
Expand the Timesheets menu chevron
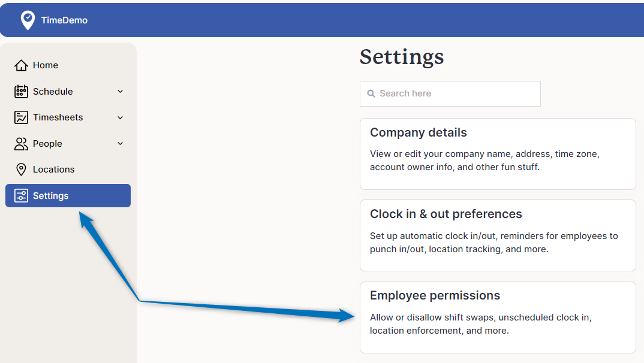(120, 118)
